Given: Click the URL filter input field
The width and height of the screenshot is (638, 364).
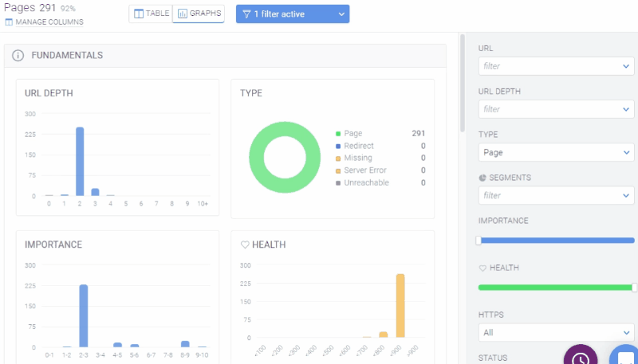Looking at the screenshot, I should (556, 66).
